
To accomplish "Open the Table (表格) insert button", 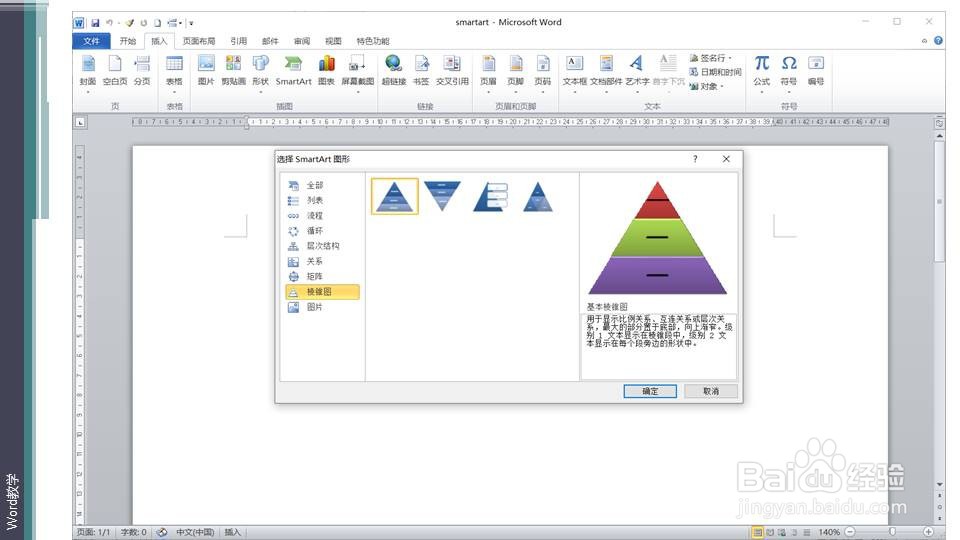I will [174, 72].
